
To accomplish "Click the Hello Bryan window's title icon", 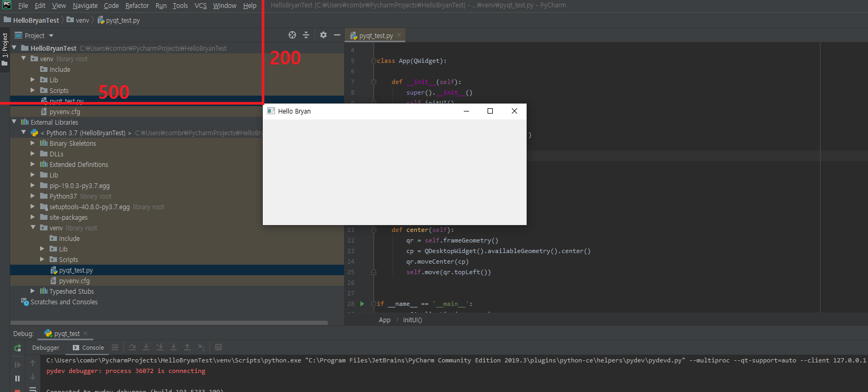I will (x=271, y=111).
